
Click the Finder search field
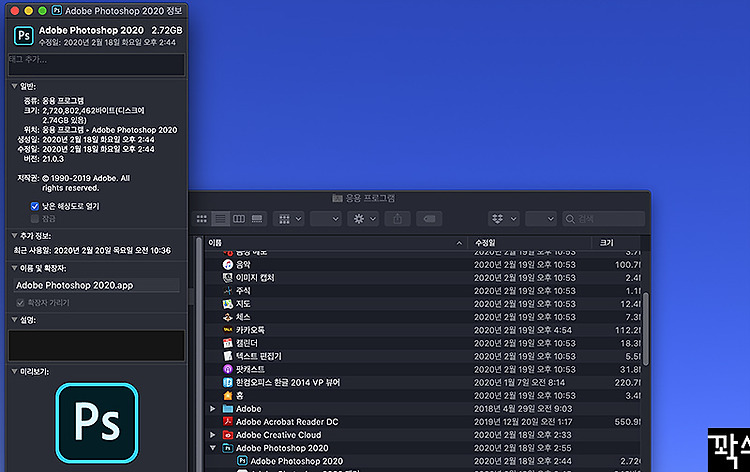coord(604,219)
